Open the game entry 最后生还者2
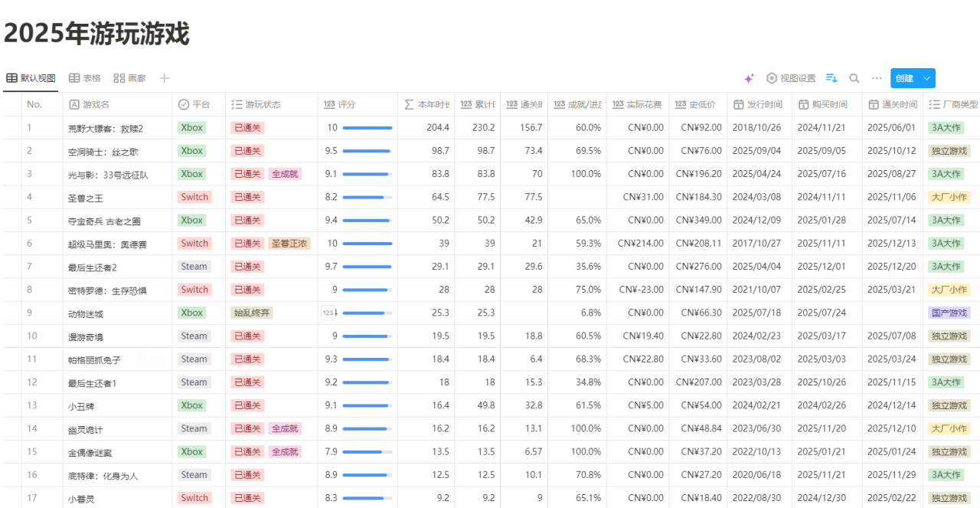 tap(93, 267)
